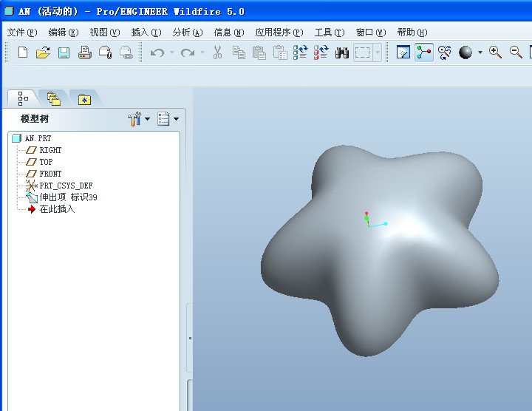
Task: Find with binoculars icon
Action: (342, 52)
